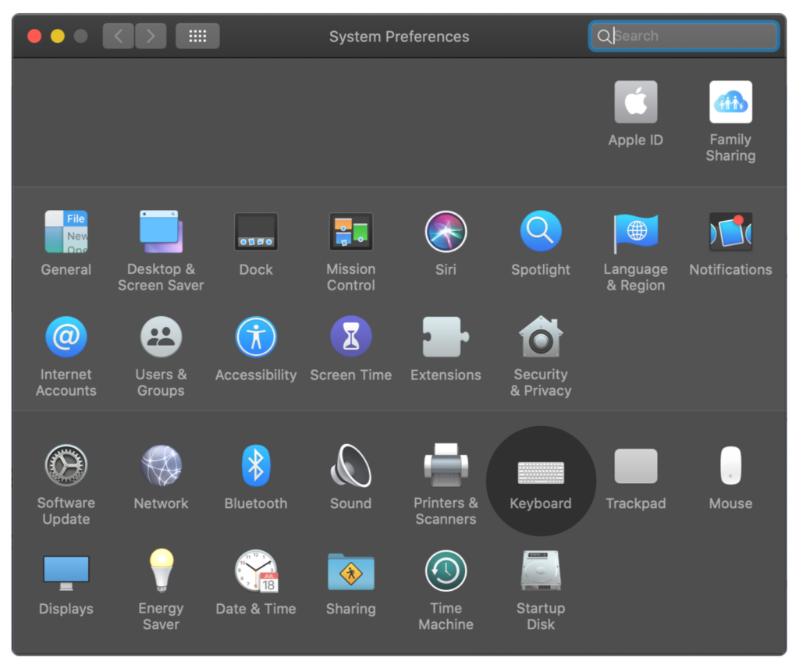799x672 pixels.
Task: Click the forward navigation arrow
Action: 151,36
